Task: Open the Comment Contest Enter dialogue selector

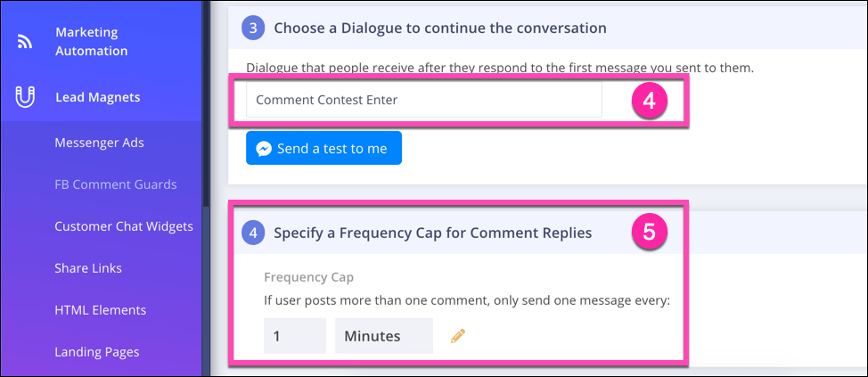Action: (x=424, y=100)
